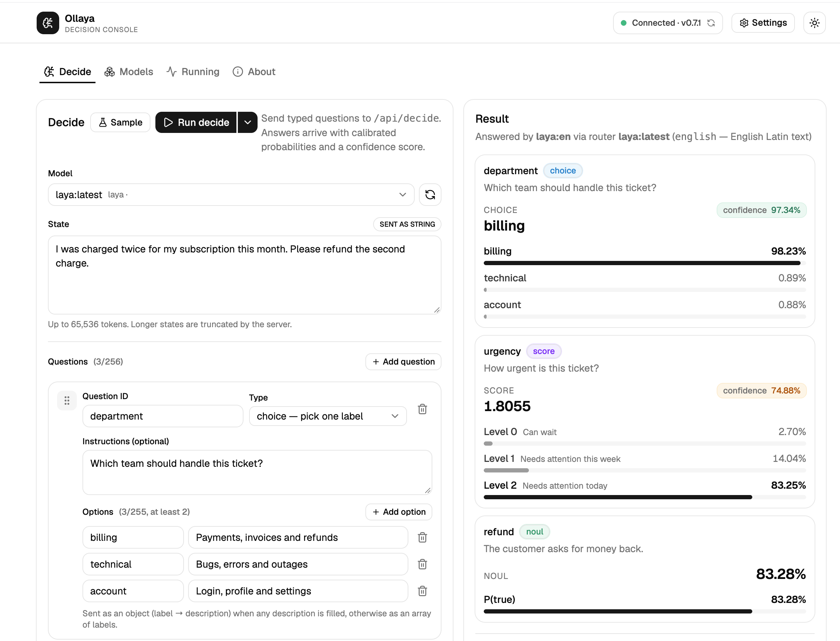Toggle the light/dark theme sun icon
Screen dimensions: 840x641
[x=814, y=23]
